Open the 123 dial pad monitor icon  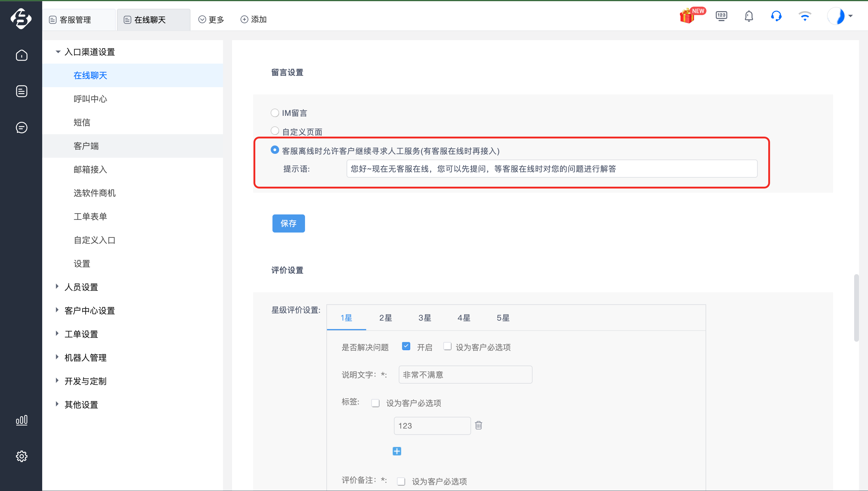[722, 16]
